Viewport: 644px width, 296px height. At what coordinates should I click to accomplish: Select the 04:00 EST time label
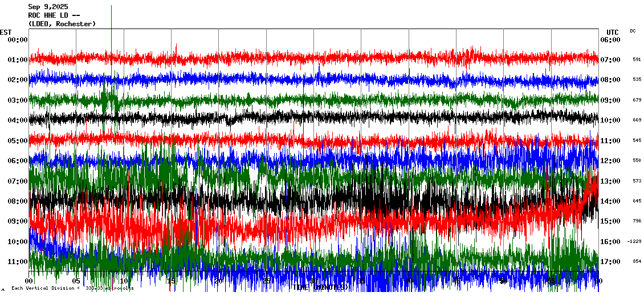tap(18, 120)
